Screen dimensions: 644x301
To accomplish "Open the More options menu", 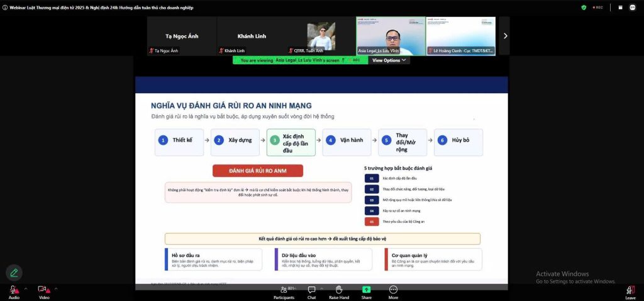I will click(393, 292).
